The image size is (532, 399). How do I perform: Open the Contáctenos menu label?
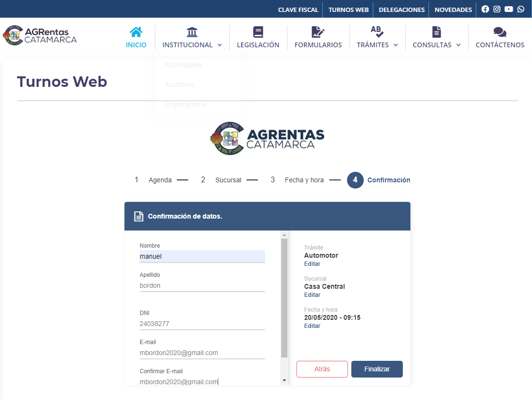(500, 45)
